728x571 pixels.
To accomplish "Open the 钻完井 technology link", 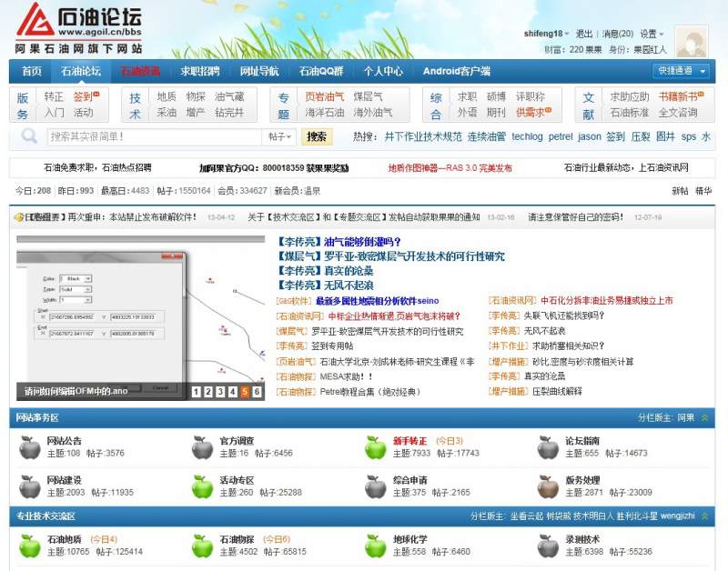I will coord(229,112).
